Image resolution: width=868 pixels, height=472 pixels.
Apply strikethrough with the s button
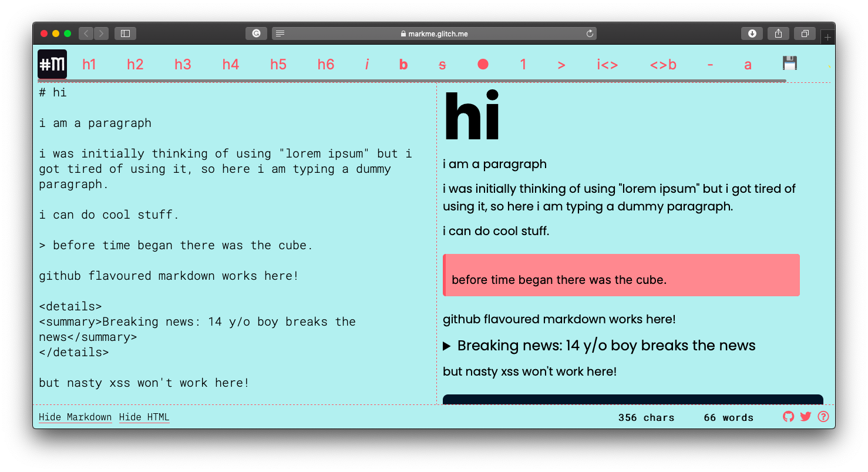pos(442,65)
